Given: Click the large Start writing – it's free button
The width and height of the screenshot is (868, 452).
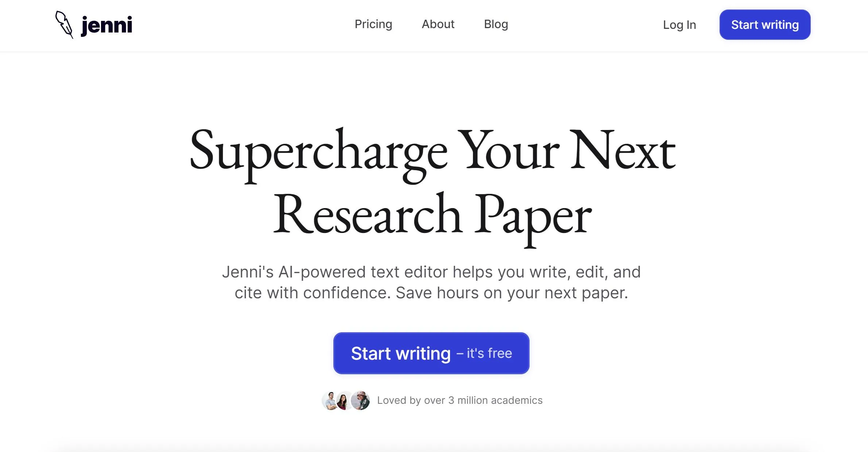Looking at the screenshot, I should click(x=431, y=353).
